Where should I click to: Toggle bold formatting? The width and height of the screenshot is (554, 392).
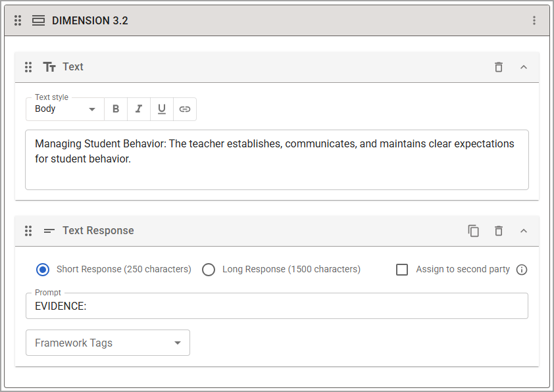(x=116, y=109)
